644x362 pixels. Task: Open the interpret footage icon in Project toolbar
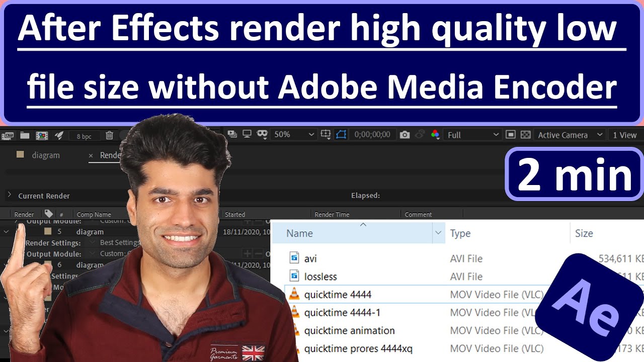[x=8, y=135]
